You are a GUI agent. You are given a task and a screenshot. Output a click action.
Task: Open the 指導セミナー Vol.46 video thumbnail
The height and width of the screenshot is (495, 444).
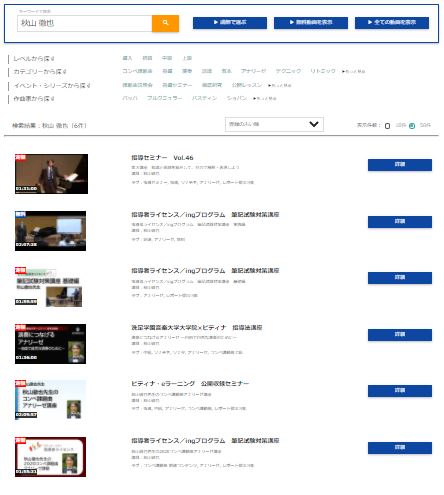pos(51,174)
